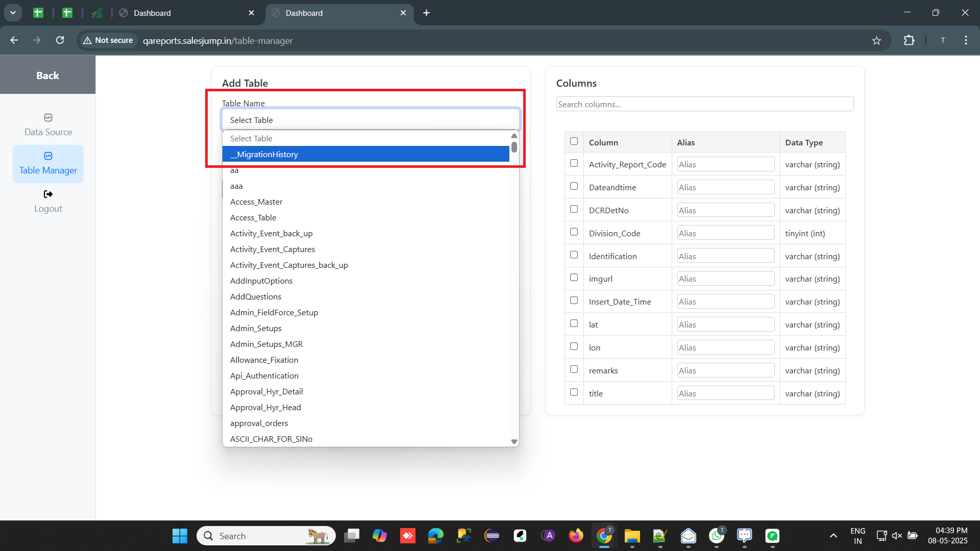
Task: Click the Select Table dropdown field
Action: pos(371,120)
